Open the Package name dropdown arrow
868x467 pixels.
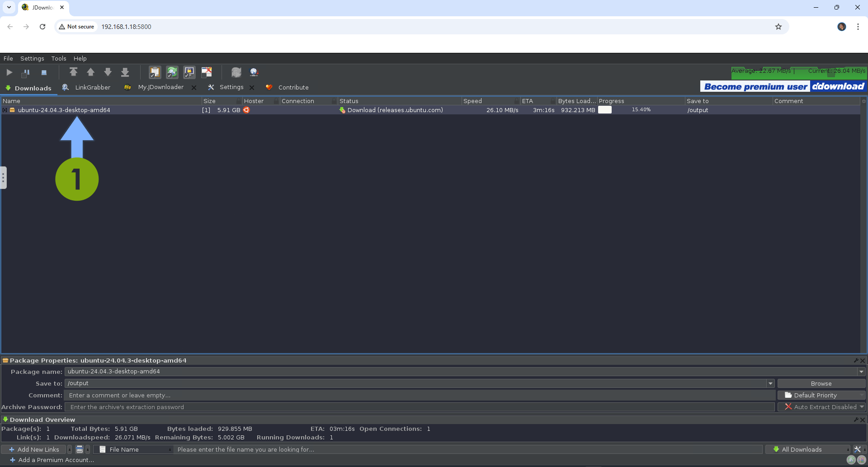861,372
